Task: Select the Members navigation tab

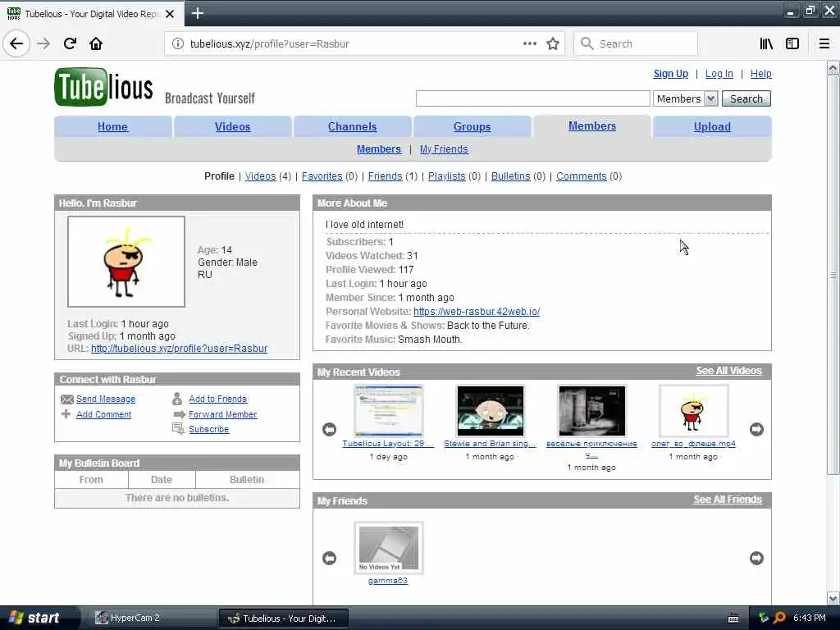Action: pyautogui.click(x=592, y=126)
